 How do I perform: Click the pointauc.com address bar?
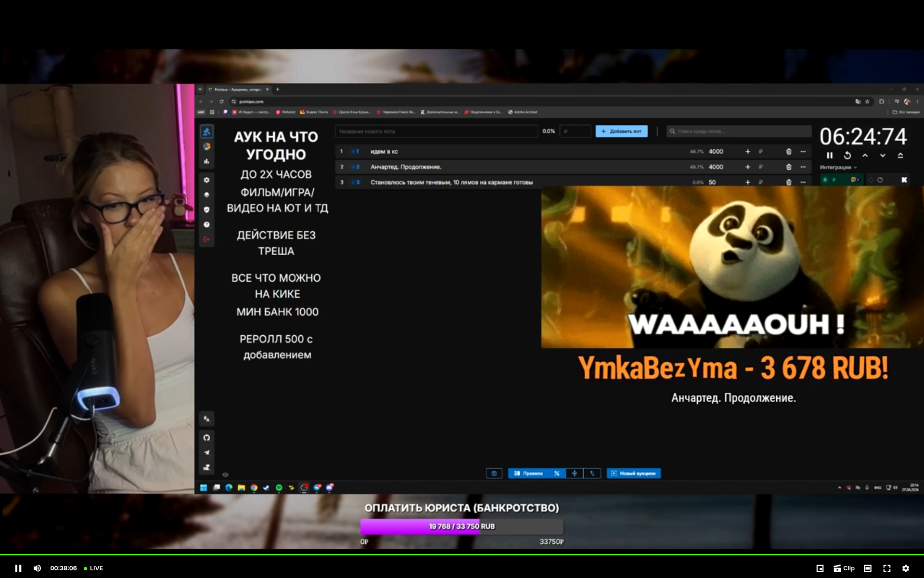(x=539, y=102)
